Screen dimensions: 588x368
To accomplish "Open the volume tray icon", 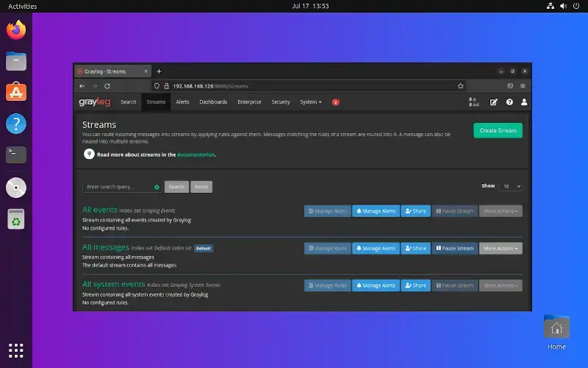I will (x=563, y=6).
